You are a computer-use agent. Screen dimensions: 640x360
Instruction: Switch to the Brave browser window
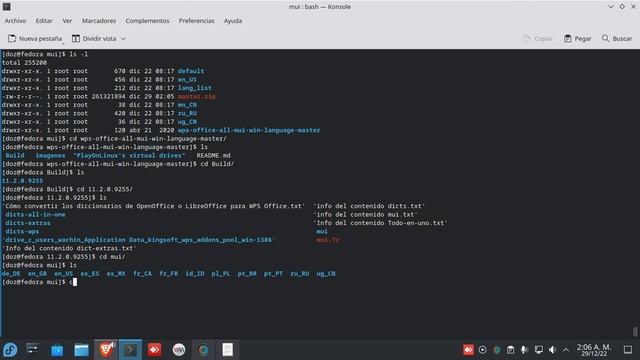point(106,349)
